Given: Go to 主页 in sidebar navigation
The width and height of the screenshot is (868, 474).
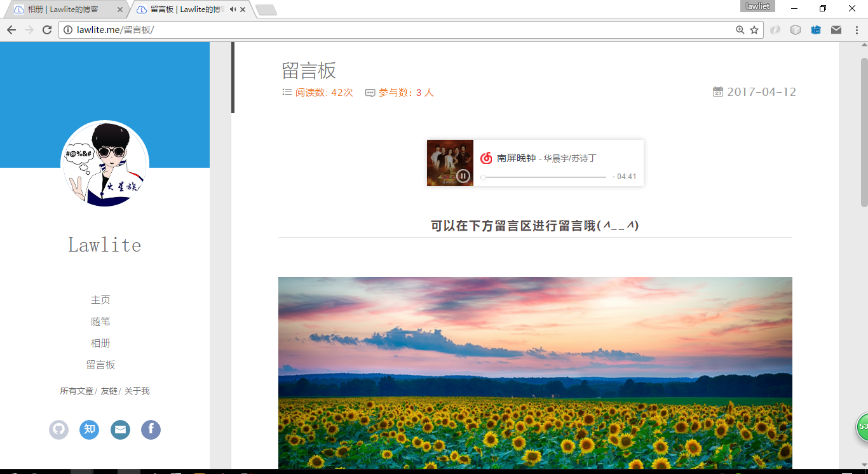Looking at the screenshot, I should click(100, 300).
